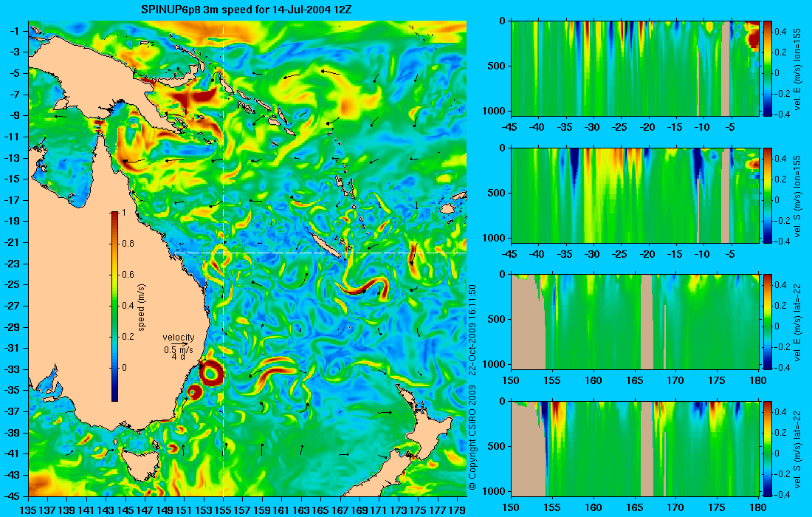Screen dimensions: 812x517
Task: Click the 'velocity' legend label
Action: coord(178,338)
